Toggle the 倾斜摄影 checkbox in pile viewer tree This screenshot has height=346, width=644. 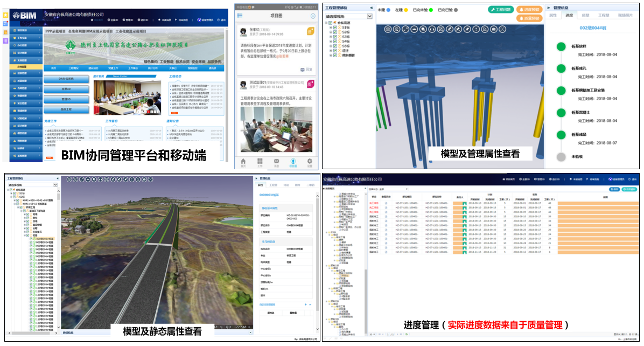[335, 55]
